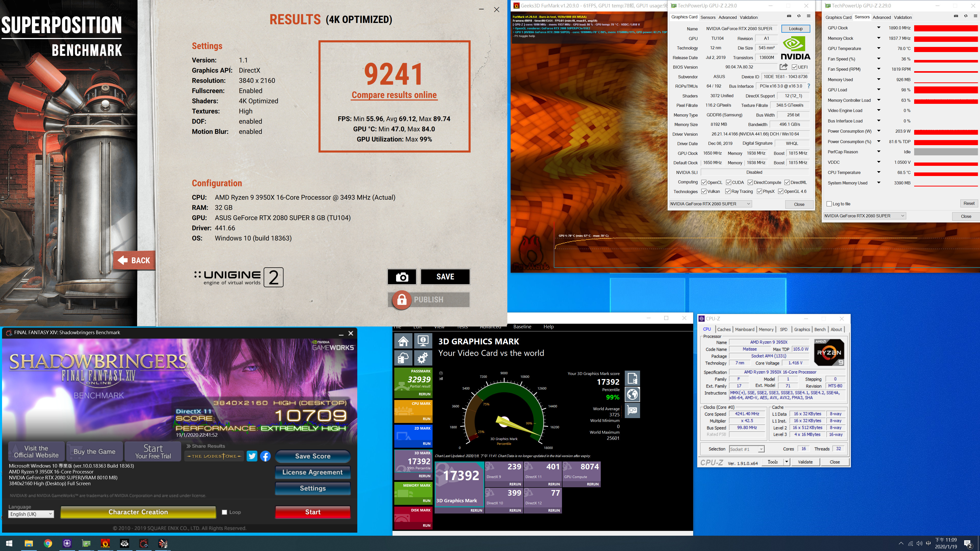The width and height of the screenshot is (980, 551).
Task: Click Reset button in GPU-Z Sensors
Action: click(x=969, y=204)
